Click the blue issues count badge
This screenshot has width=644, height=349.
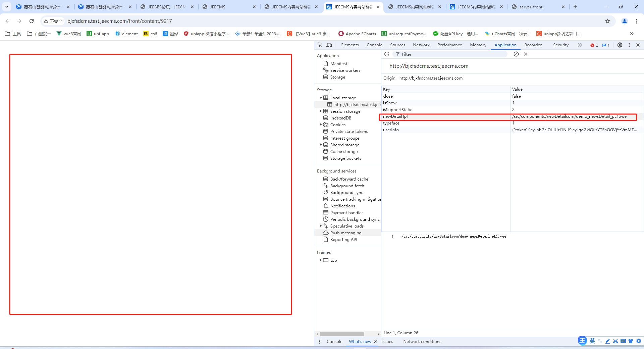coord(606,45)
